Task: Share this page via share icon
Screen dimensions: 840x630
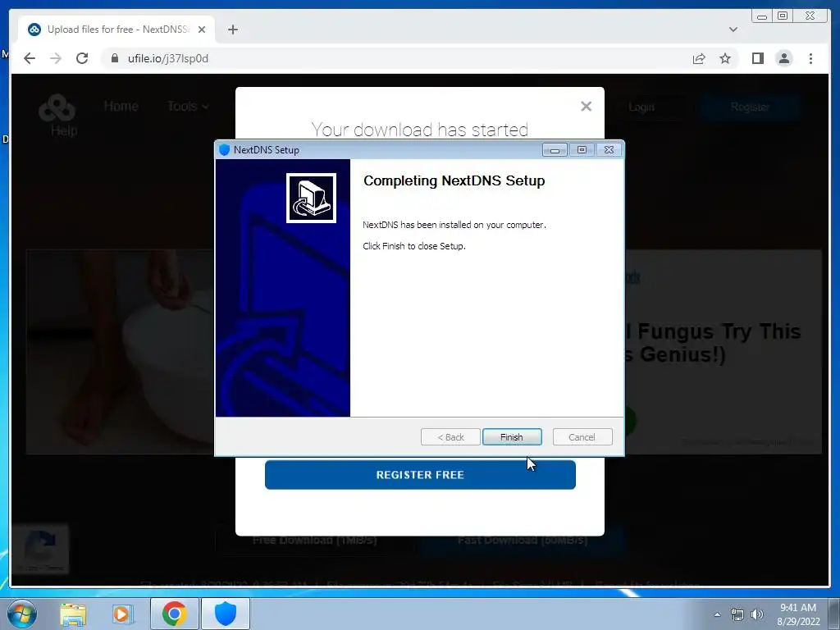Action: tap(699, 58)
